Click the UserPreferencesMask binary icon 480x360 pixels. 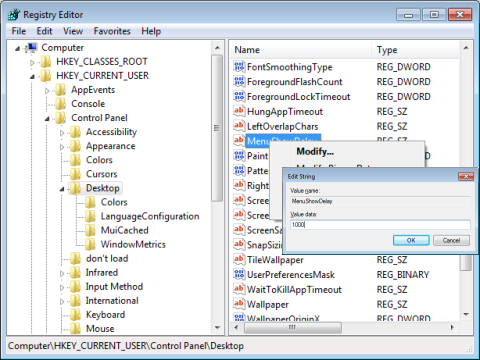click(x=239, y=275)
